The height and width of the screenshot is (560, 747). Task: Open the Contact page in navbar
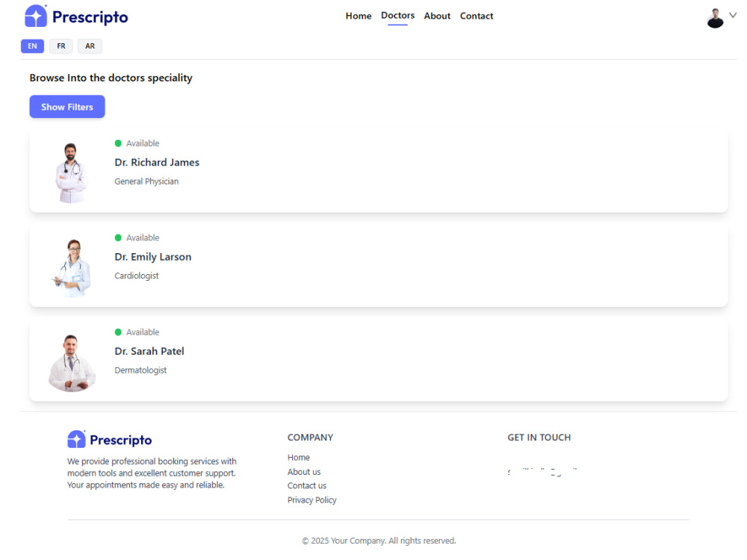point(477,16)
